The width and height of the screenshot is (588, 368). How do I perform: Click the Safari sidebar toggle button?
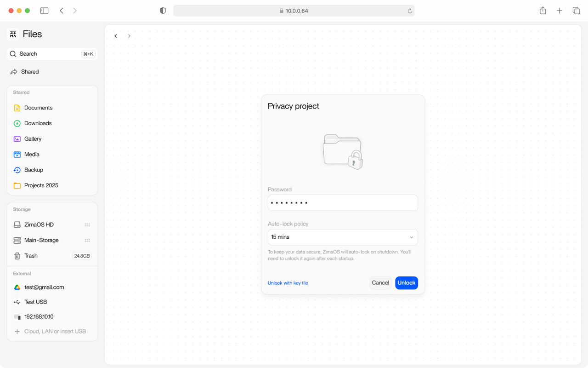tap(45, 11)
